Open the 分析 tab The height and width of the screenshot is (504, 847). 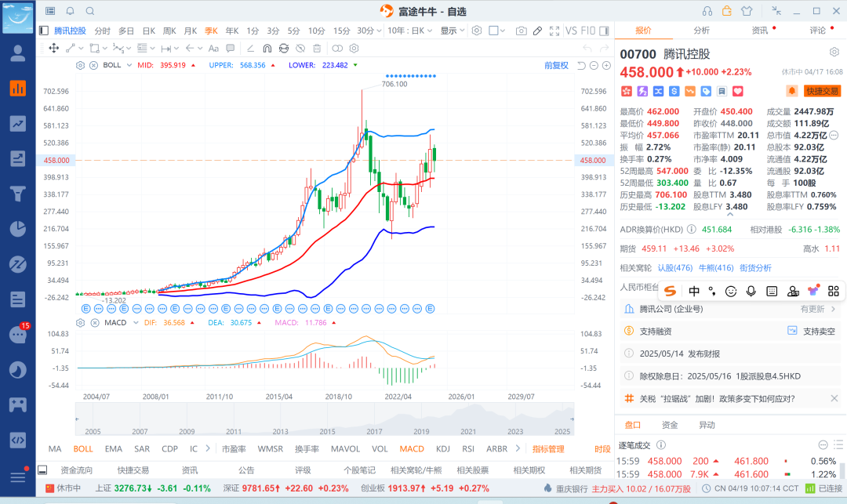pyautogui.click(x=701, y=31)
